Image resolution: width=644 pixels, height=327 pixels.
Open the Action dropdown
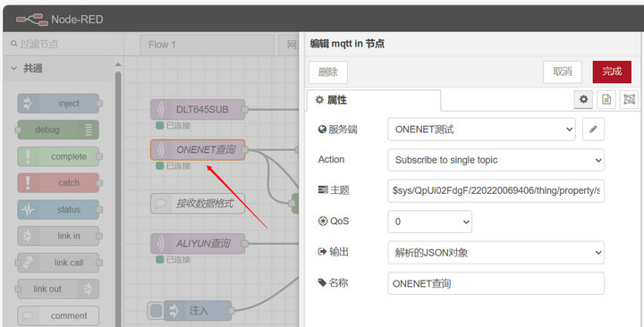496,160
